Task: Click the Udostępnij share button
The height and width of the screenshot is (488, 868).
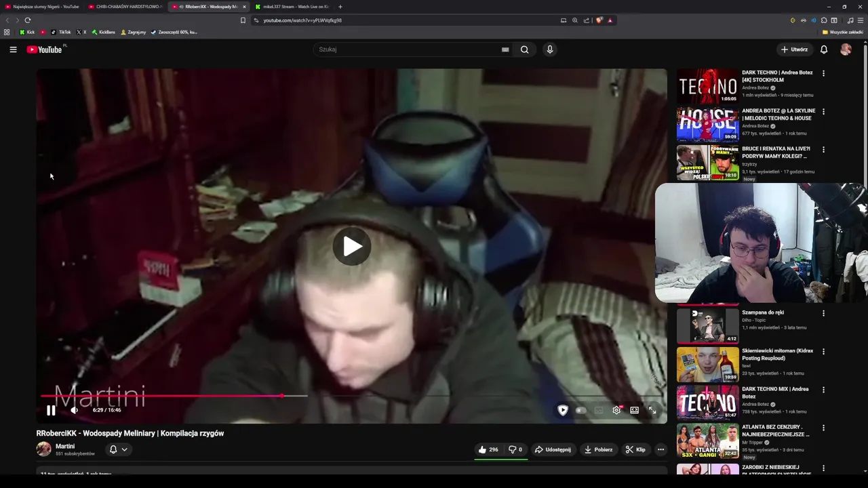Action: coord(553,449)
